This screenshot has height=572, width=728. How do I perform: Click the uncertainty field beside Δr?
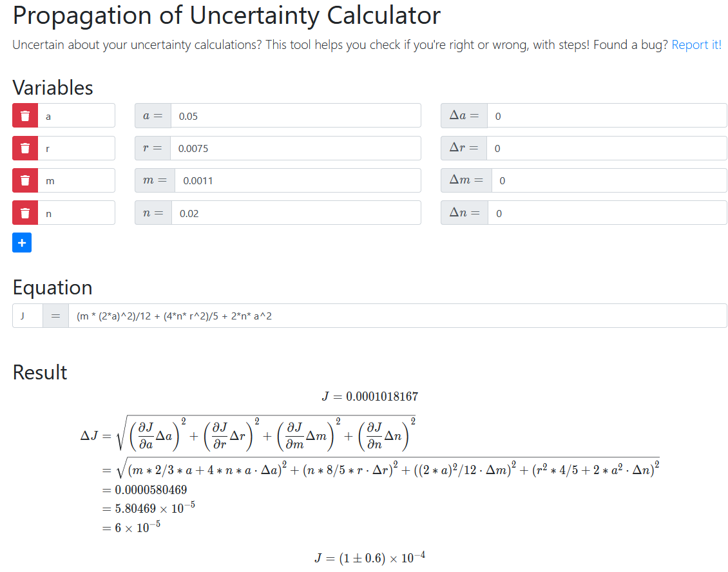tap(606, 148)
